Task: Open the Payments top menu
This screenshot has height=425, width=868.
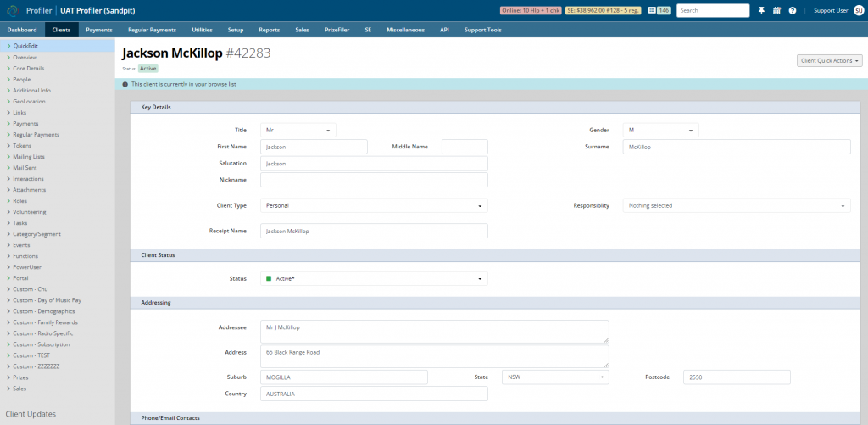Action: tap(99, 30)
